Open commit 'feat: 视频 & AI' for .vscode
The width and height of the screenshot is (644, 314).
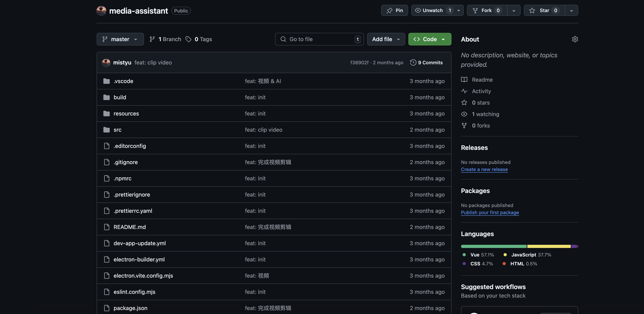[263, 81]
